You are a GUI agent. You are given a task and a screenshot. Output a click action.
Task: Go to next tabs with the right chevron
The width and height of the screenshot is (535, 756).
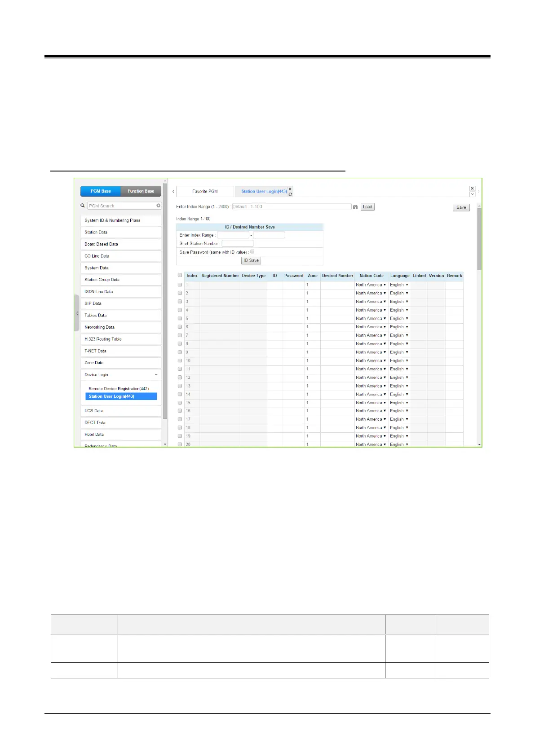(478, 191)
